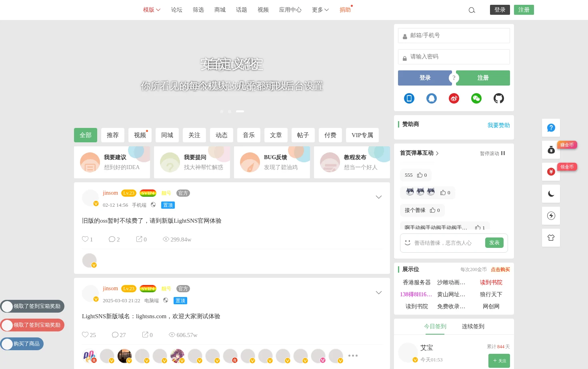Pause barrage scrolling via 暂停滚动
588x369 pixels.
click(492, 154)
